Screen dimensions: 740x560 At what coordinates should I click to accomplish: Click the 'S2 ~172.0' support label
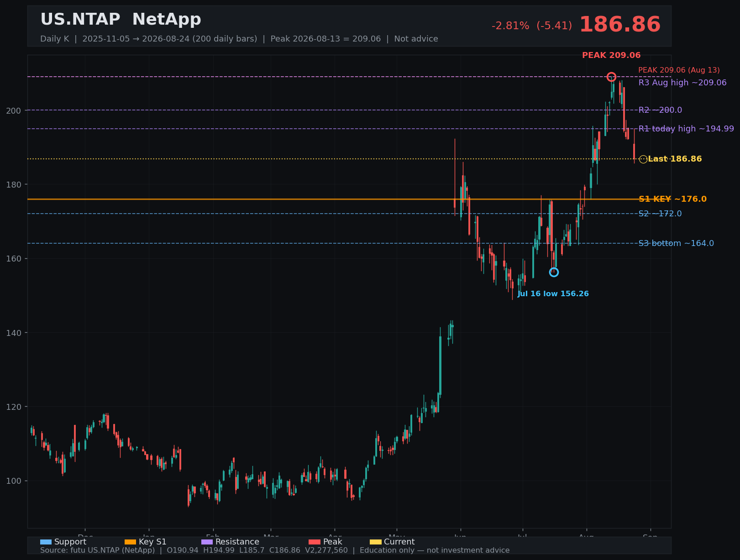(660, 214)
